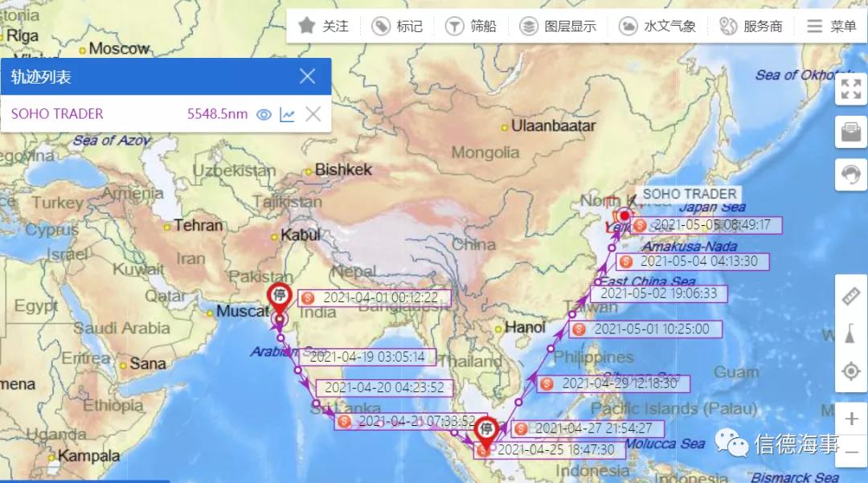Image resolution: width=868 pixels, height=483 pixels.
Task: Open SOHO TRADER vessel name link
Action: point(56,113)
